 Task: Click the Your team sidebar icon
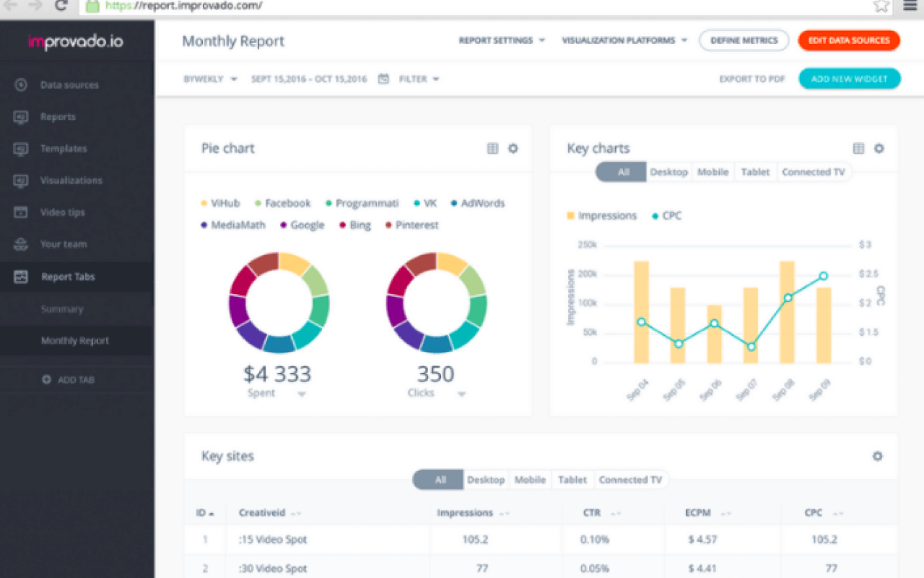(21, 243)
